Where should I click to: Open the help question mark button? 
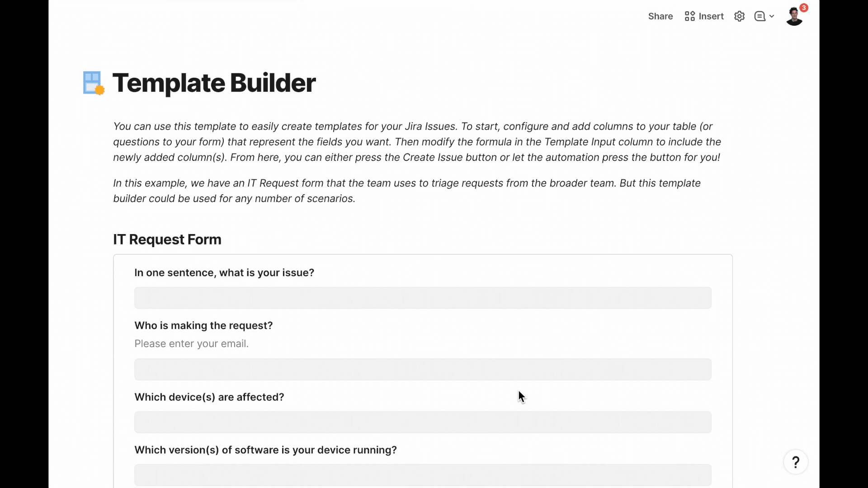(x=796, y=462)
